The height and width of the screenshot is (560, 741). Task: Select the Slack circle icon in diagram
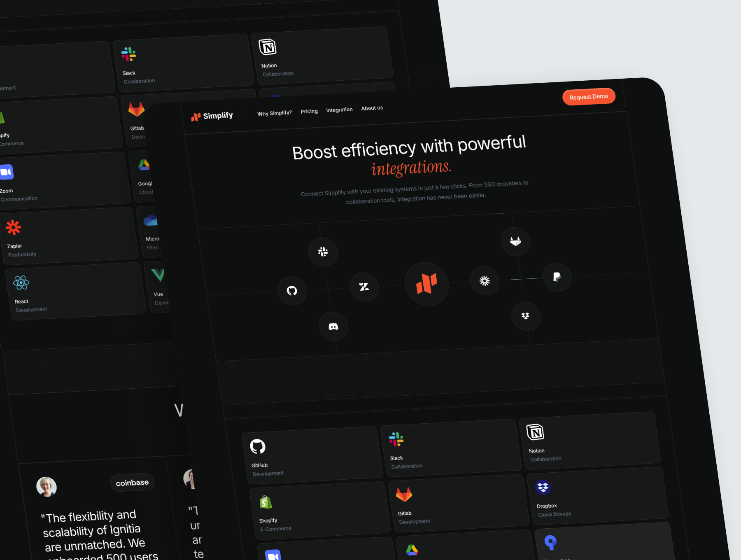(323, 252)
